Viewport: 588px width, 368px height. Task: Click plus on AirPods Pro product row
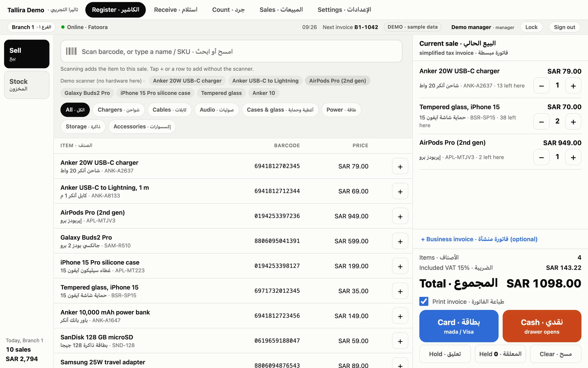click(400, 216)
